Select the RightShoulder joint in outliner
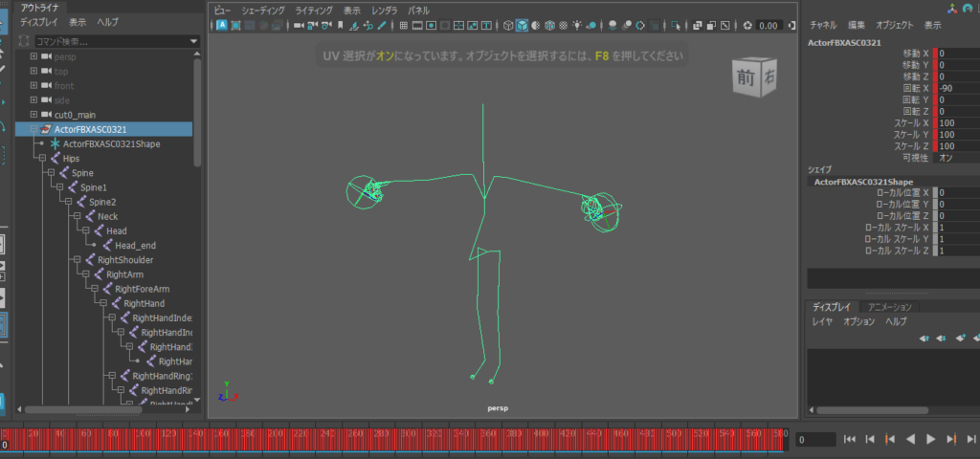980x459 pixels. (124, 260)
